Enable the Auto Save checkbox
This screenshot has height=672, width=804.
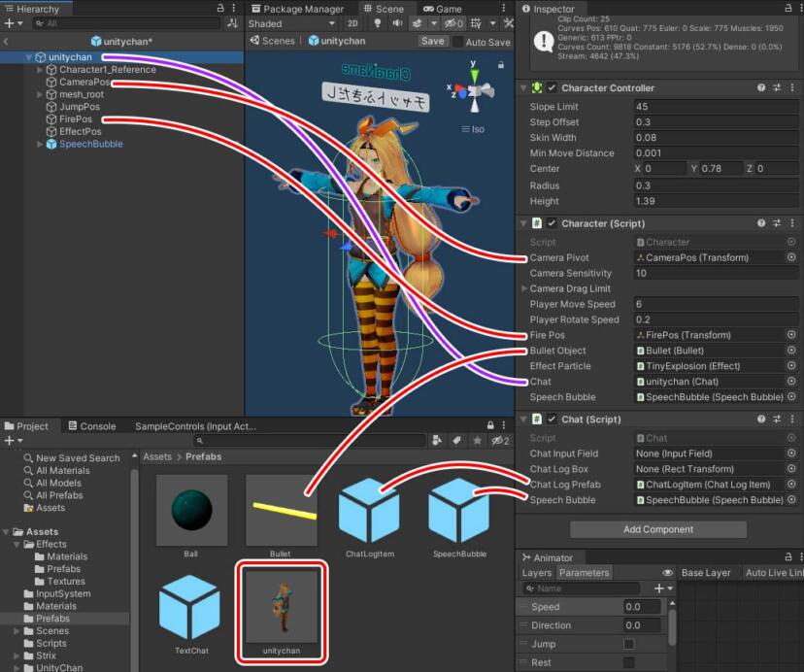pos(458,42)
